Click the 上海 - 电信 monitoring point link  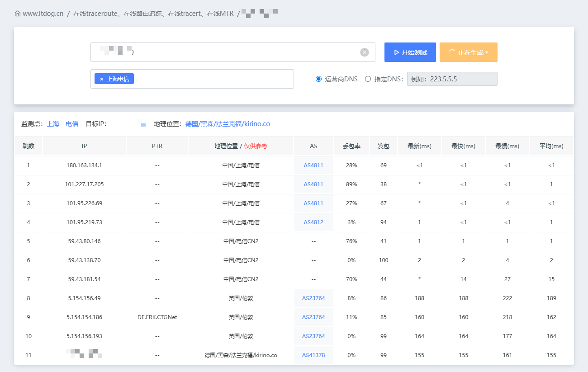click(62, 124)
